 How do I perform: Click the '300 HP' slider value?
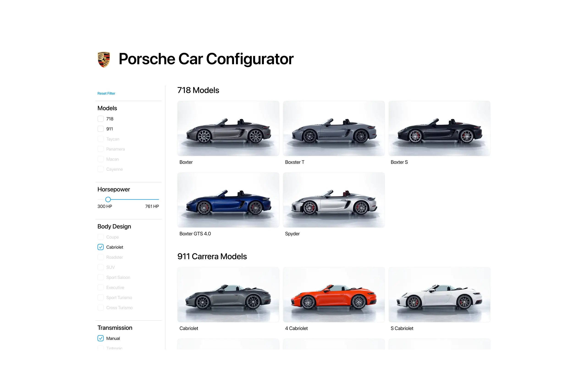(x=105, y=206)
